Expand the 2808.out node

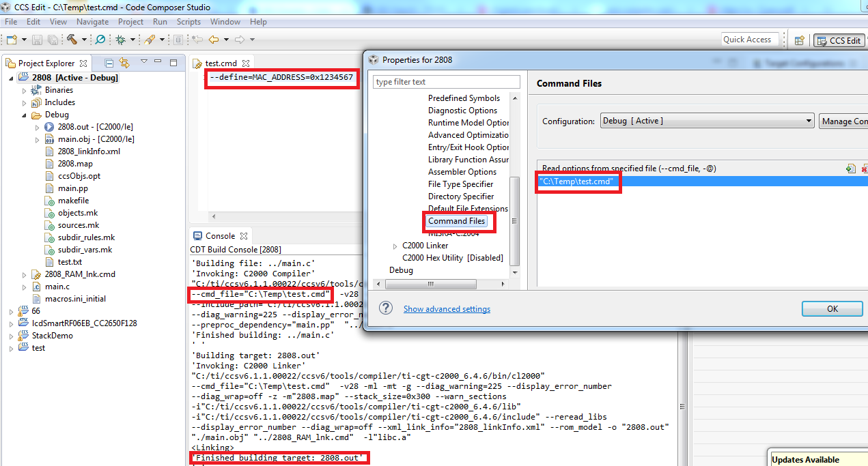tap(38, 127)
